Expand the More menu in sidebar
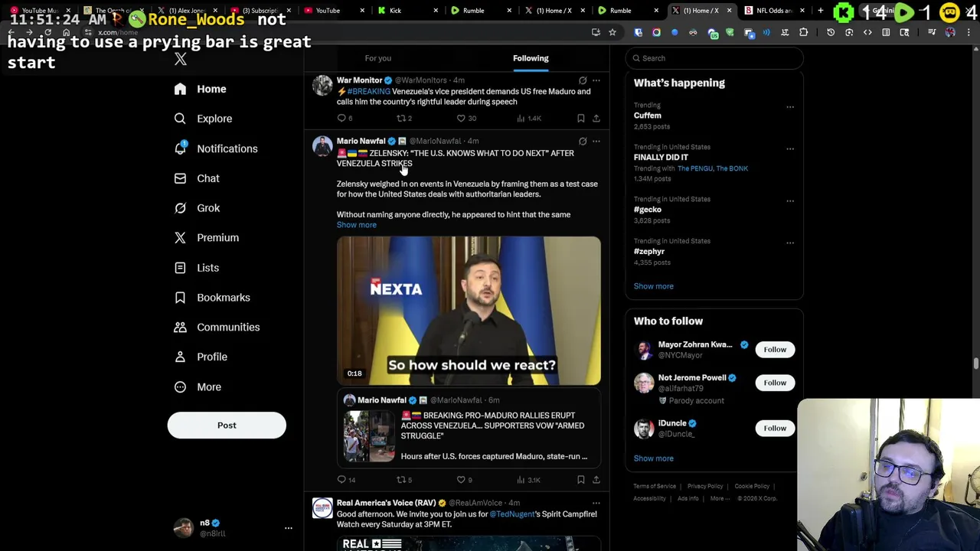Image resolution: width=980 pixels, height=551 pixels. pos(198,387)
